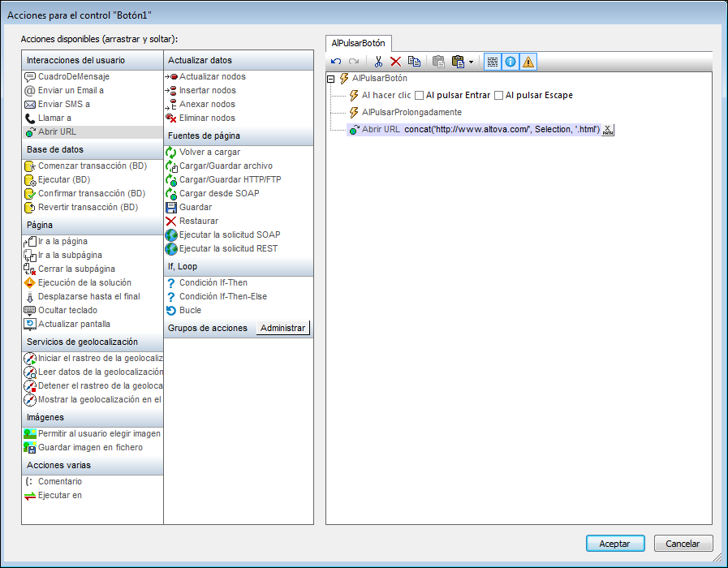728x568 pixels.
Task: Click the Paste clipboard icon
Action: [438, 61]
